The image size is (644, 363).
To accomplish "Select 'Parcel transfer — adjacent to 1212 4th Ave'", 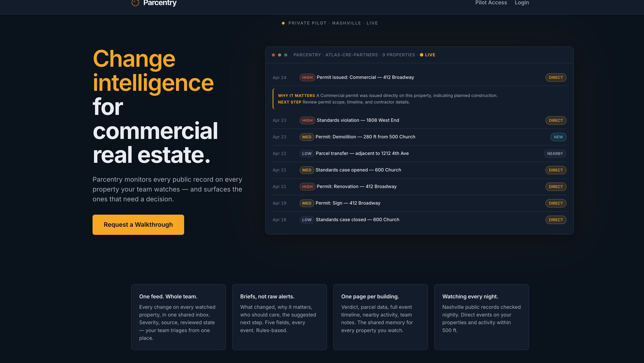I will tap(362, 153).
